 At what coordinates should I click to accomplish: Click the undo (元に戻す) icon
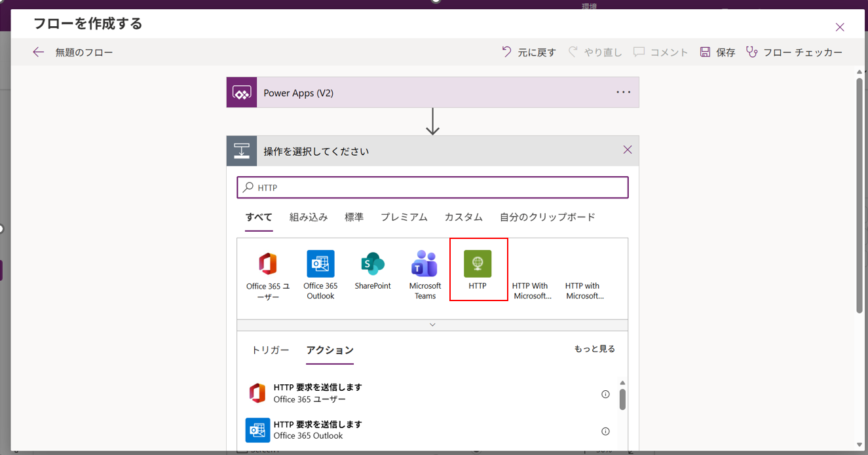(506, 52)
